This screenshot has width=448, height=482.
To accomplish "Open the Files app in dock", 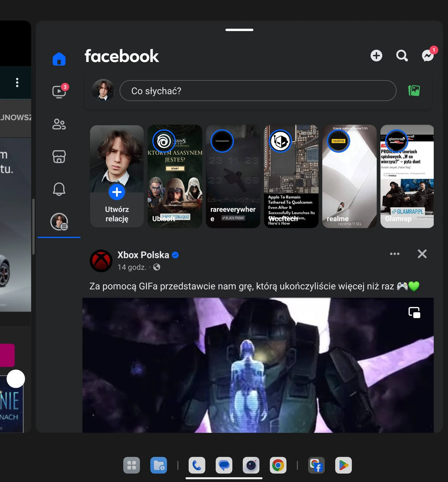I will [x=159, y=465].
